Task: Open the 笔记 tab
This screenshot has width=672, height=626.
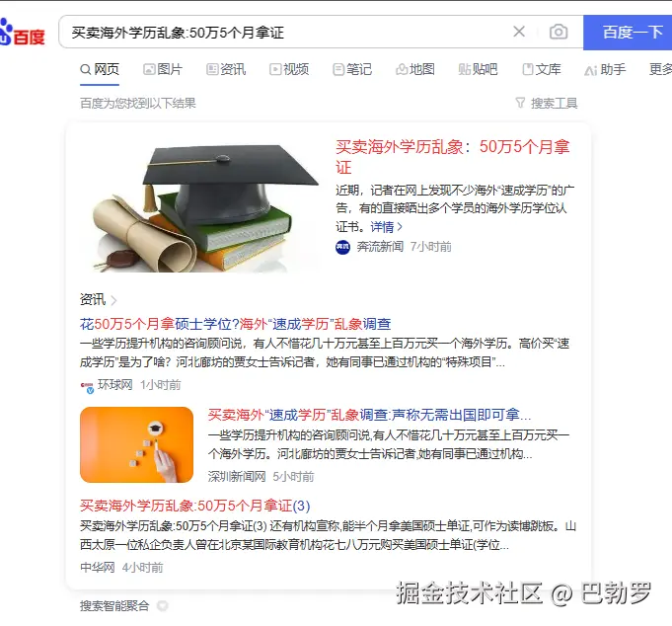Action: click(x=352, y=69)
